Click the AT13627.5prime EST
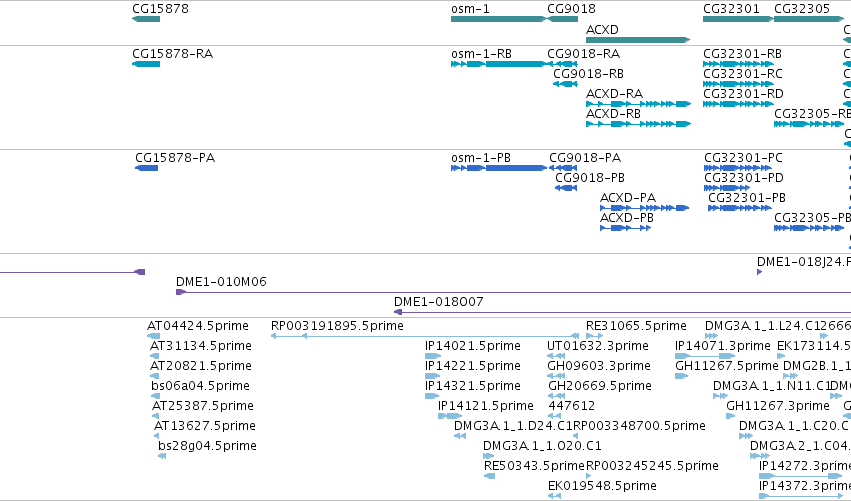Image resolution: width=851 pixels, height=501 pixels. (x=157, y=436)
